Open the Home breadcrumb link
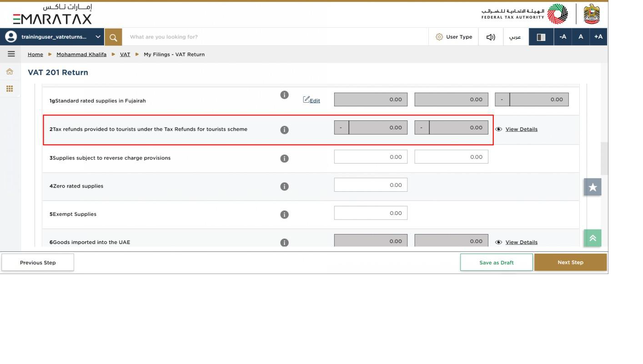 35,54
